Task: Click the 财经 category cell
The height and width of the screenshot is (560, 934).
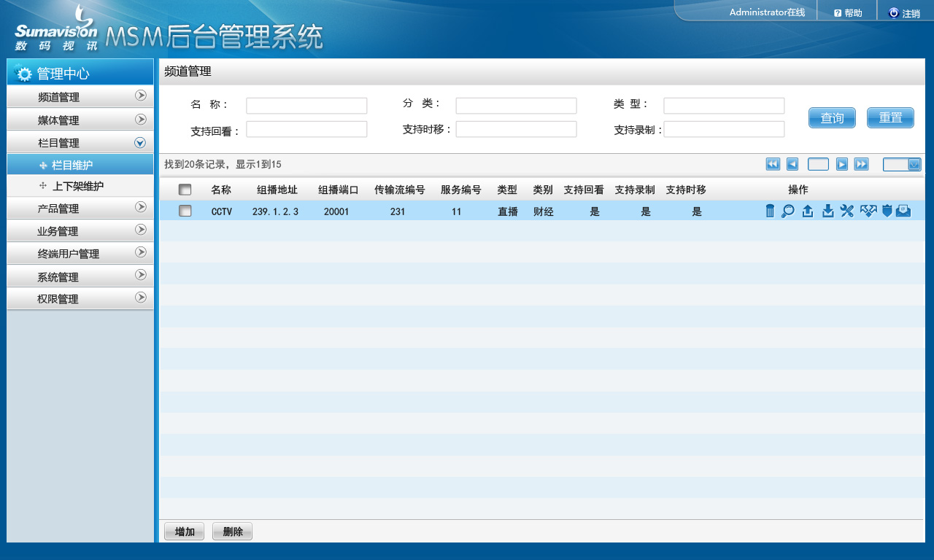Action: 543,211
